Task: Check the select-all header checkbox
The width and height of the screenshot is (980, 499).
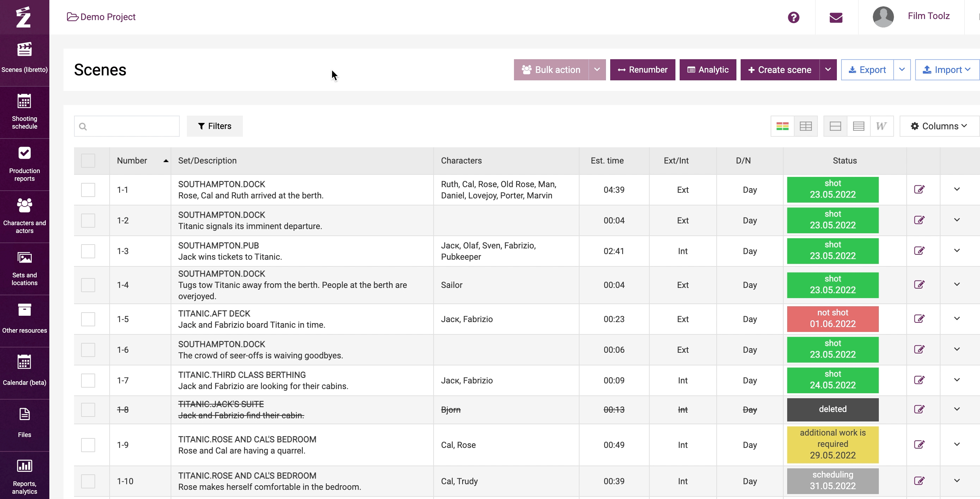Action: [x=88, y=160]
